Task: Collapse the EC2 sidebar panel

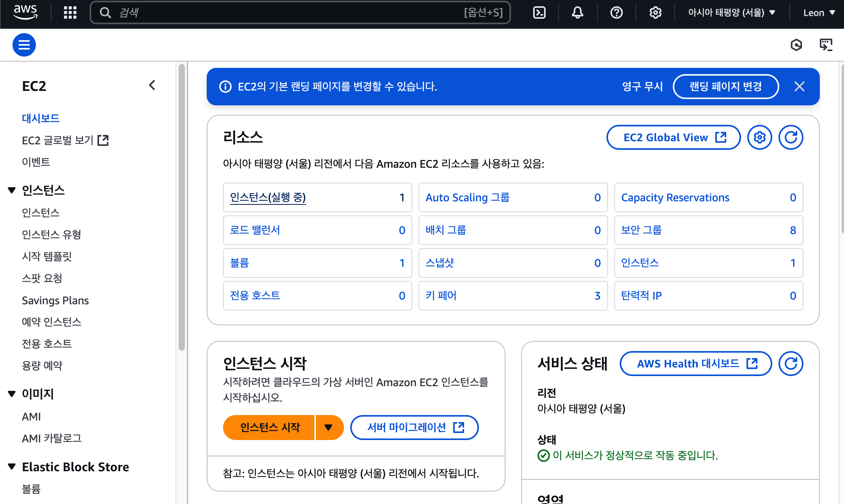Action: point(152,85)
